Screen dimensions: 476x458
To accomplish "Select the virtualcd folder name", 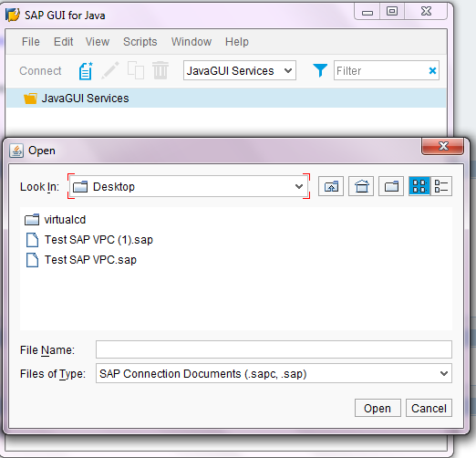I will pyautogui.click(x=65, y=220).
